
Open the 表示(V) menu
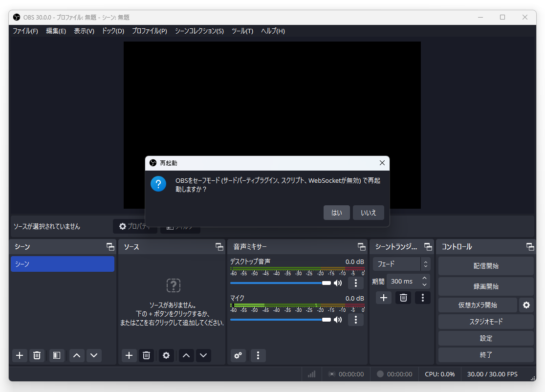[84, 31]
